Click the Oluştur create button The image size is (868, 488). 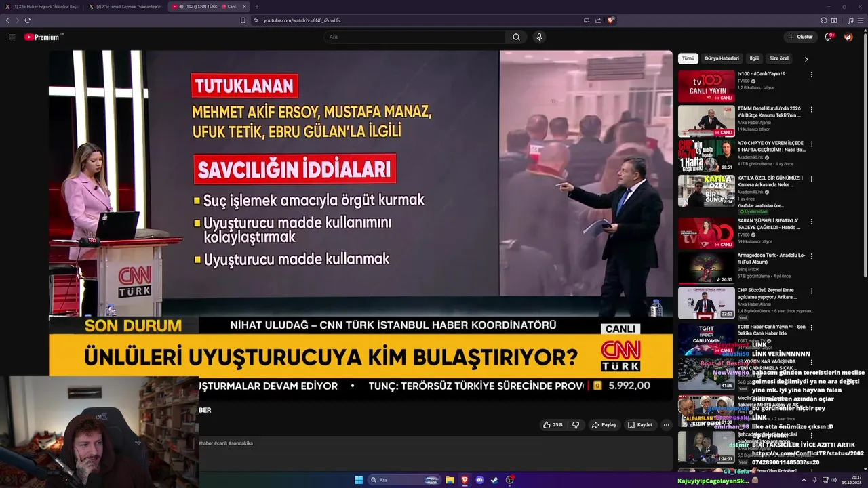[x=800, y=37]
